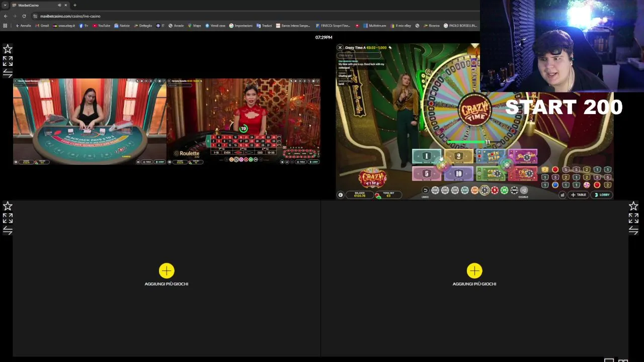The width and height of the screenshot is (644, 362).
Task: Open the Banca Intesa Sanpaolo bookmark
Action: click(x=293, y=26)
